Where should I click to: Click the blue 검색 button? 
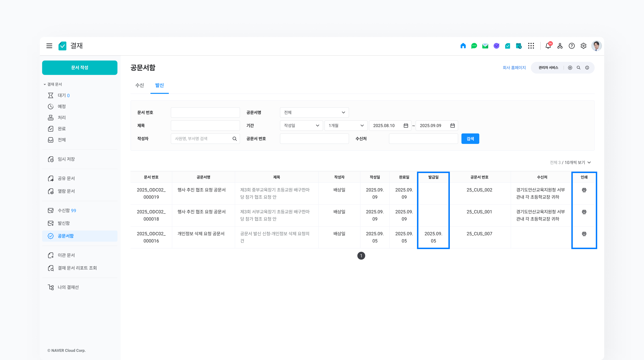470,139
